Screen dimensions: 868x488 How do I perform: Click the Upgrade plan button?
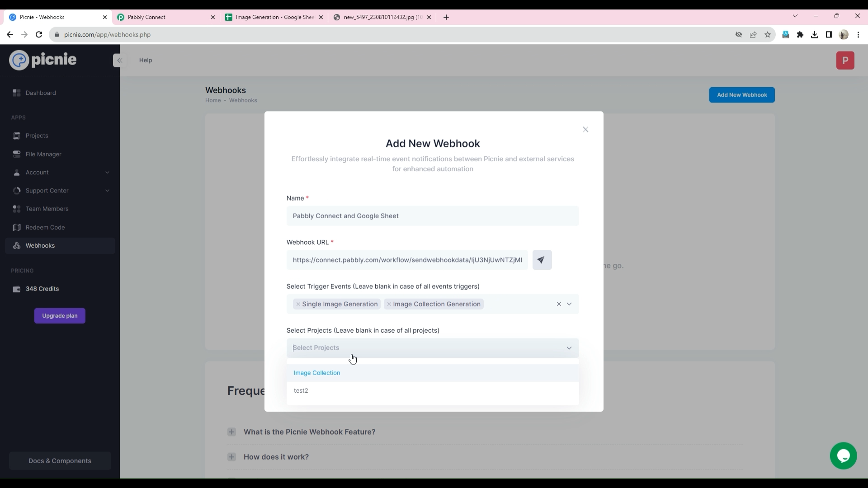60,316
